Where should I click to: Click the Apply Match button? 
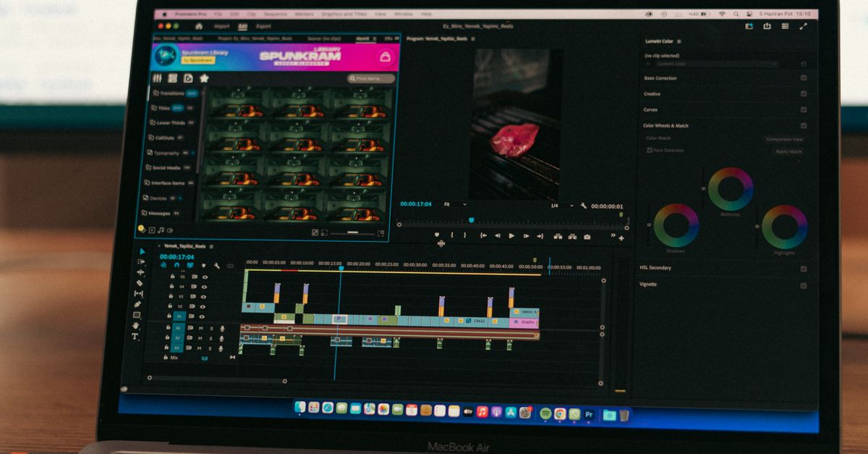788,151
